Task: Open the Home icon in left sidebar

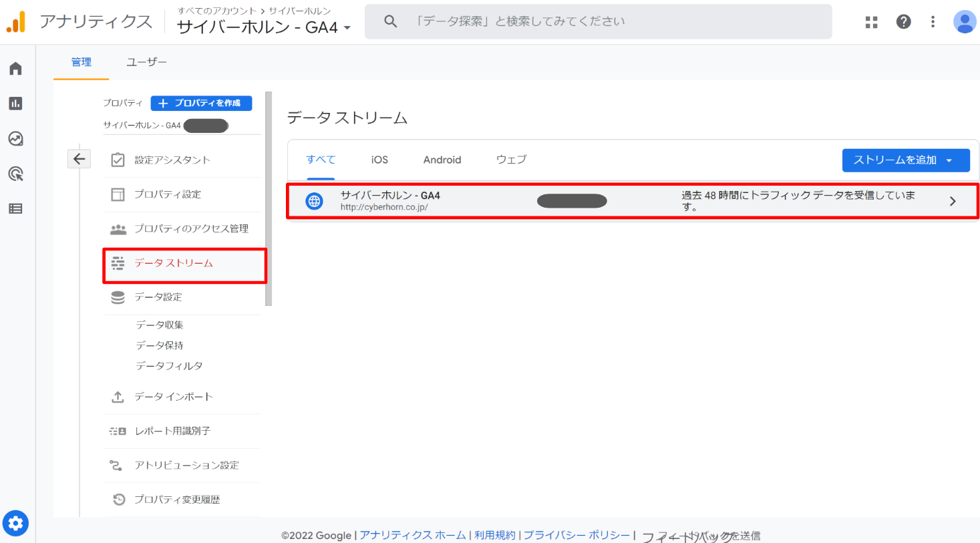Action: click(x=15, y=68)
